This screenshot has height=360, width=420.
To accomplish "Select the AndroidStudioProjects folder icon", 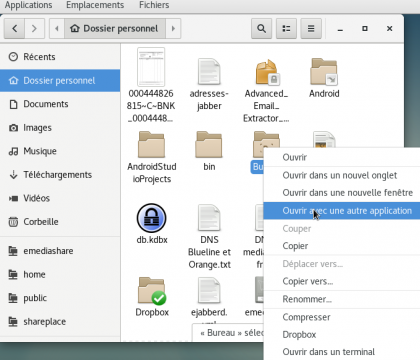I will coord(152,145).
